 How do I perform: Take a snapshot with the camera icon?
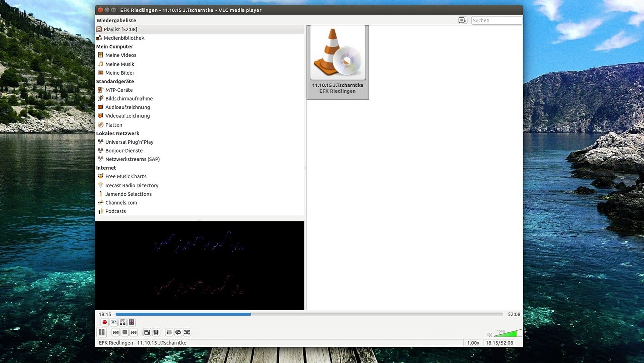pyautogui.click(x=114, y=322)
